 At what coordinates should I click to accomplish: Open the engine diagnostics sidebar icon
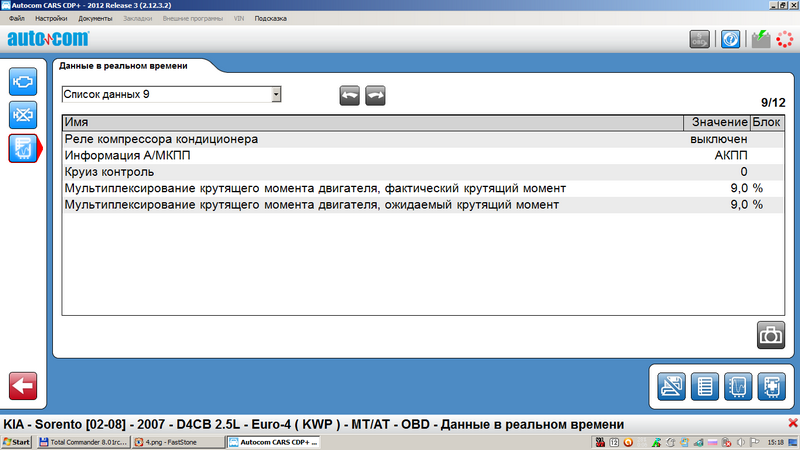23,82
